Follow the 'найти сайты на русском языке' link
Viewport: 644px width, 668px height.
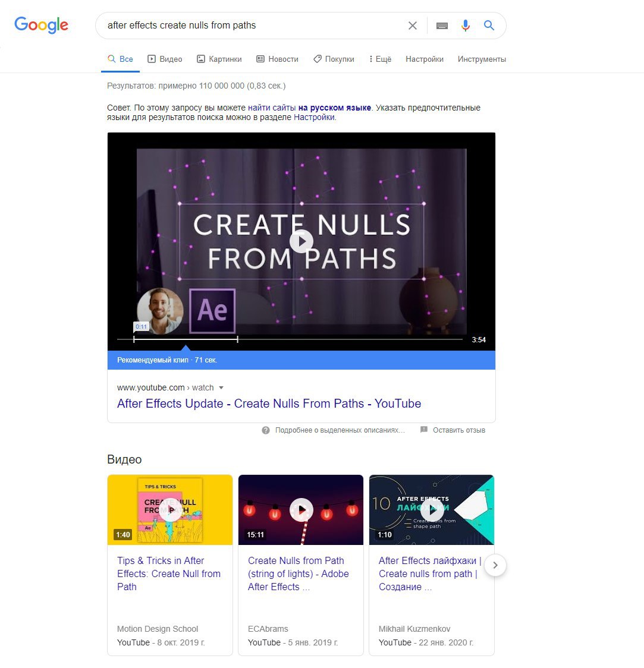click(309, 108)
